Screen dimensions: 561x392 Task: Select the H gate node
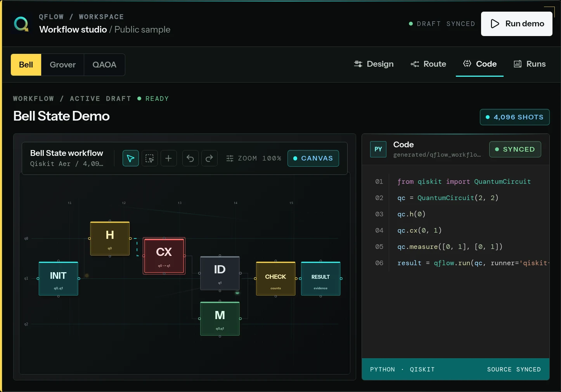tap(110, 238)
